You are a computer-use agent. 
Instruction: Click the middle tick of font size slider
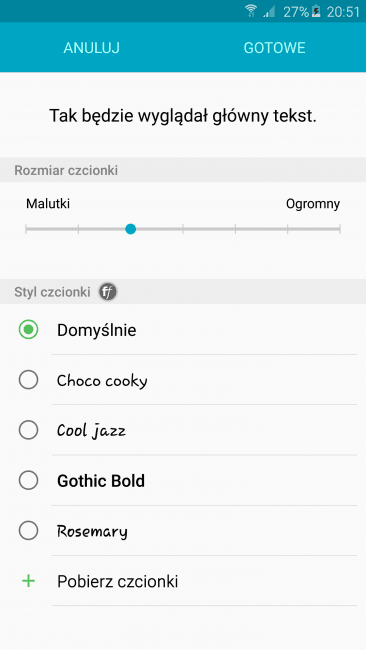tap(183, 229)
